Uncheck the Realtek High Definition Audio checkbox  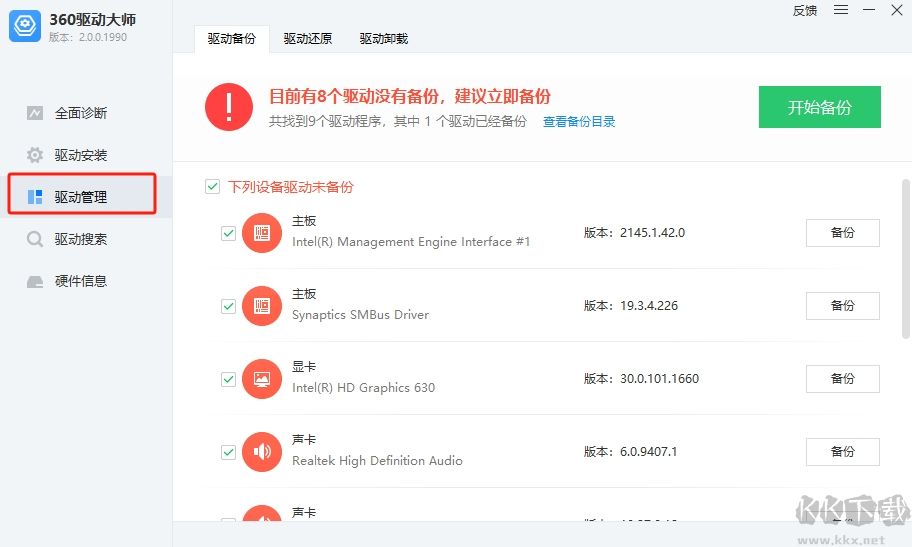[x=229, y=452]
